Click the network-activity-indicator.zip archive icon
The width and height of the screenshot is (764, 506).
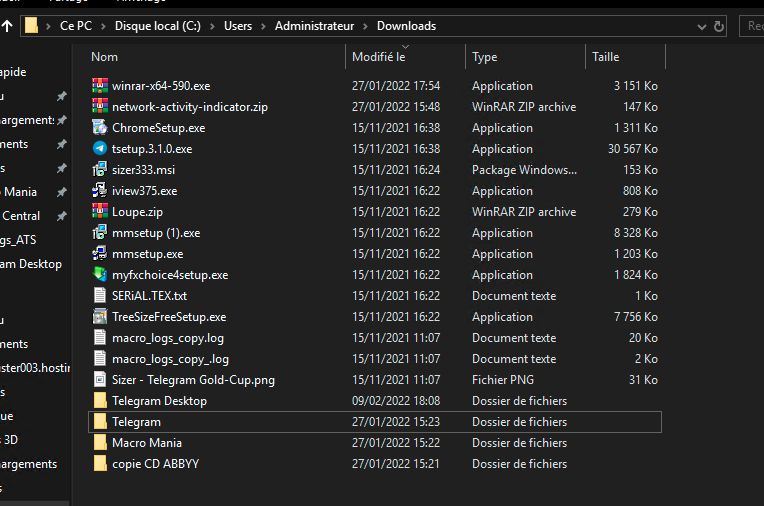point(100,107)
